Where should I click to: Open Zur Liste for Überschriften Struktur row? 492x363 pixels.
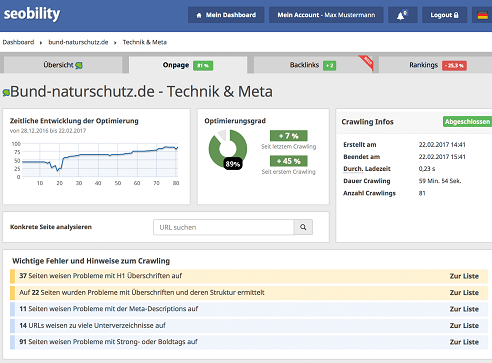coord(464,293)
